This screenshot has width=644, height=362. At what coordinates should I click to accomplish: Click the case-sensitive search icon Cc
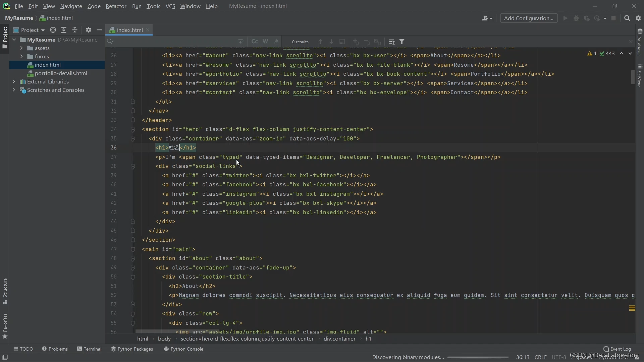tap(255, 41)
